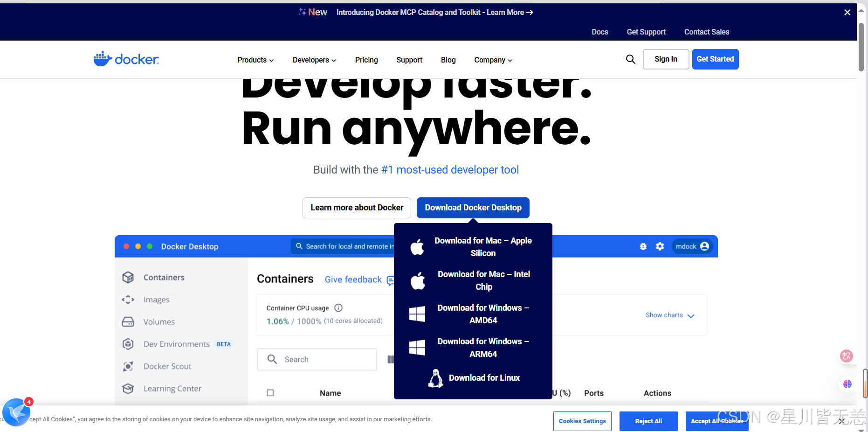Image resolution: width=868 pixels, height=432 pixels.
Task: Click the Get Started button
Action: [x=715, y=59]
